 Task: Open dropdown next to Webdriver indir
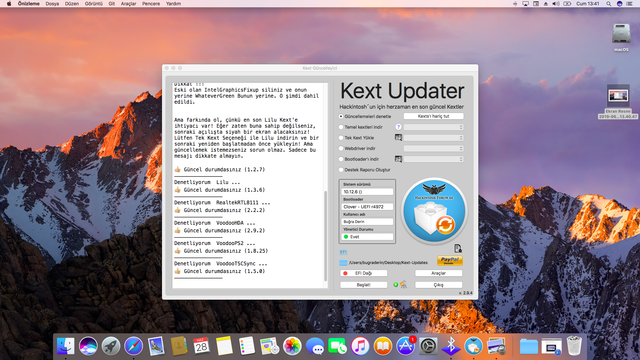pos(433,148)
